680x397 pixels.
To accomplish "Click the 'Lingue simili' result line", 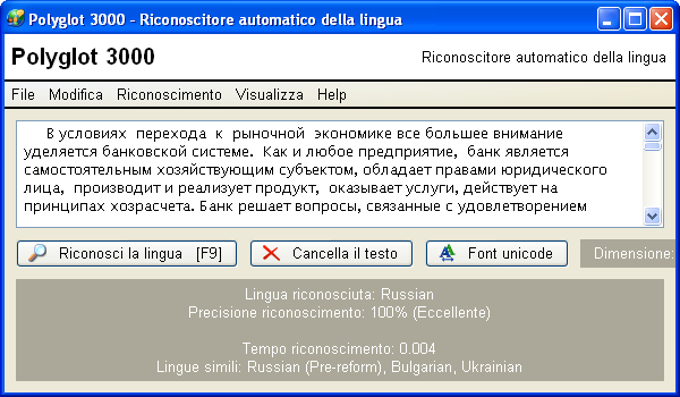I will 339,367.
